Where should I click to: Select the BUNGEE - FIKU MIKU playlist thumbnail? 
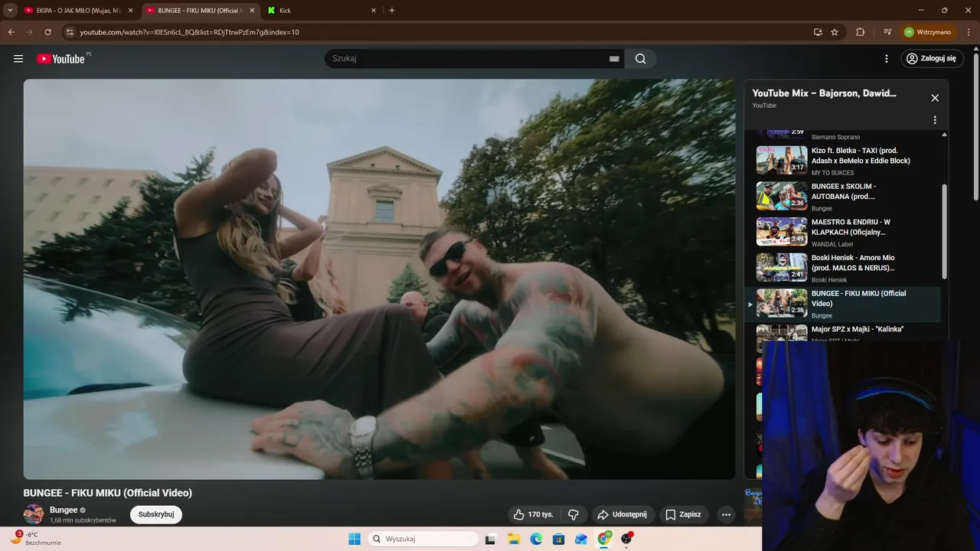(782, 303)
